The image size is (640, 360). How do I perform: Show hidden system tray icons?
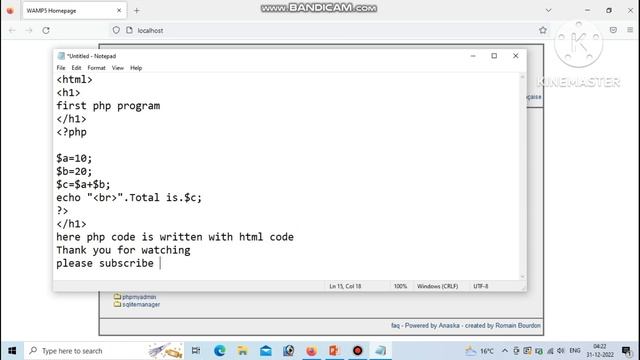505,351
